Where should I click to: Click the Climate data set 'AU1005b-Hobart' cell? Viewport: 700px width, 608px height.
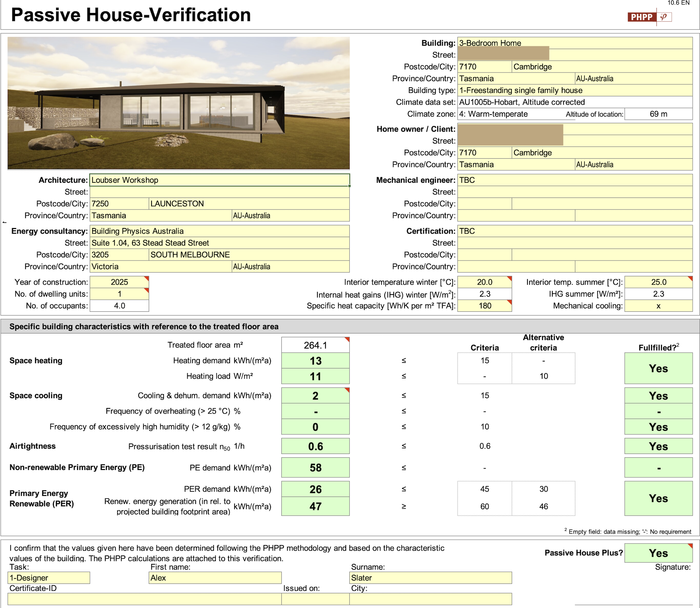575,102
